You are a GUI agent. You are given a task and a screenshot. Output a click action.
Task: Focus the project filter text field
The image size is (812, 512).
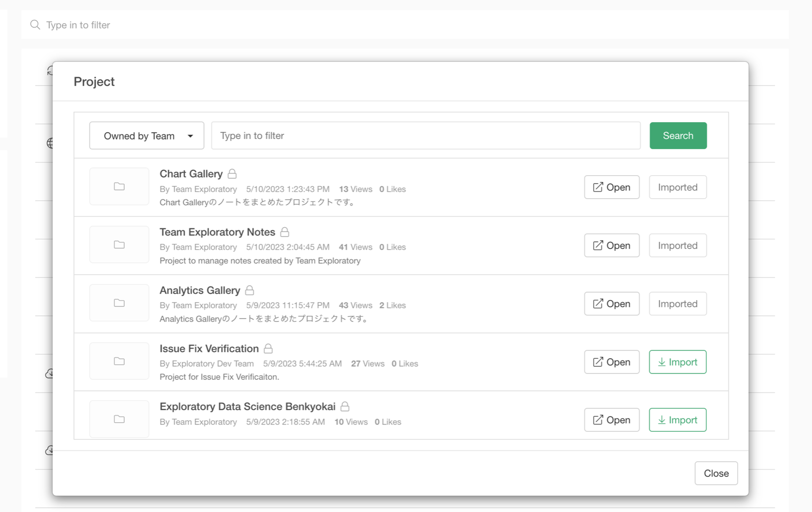pos(425,136)
